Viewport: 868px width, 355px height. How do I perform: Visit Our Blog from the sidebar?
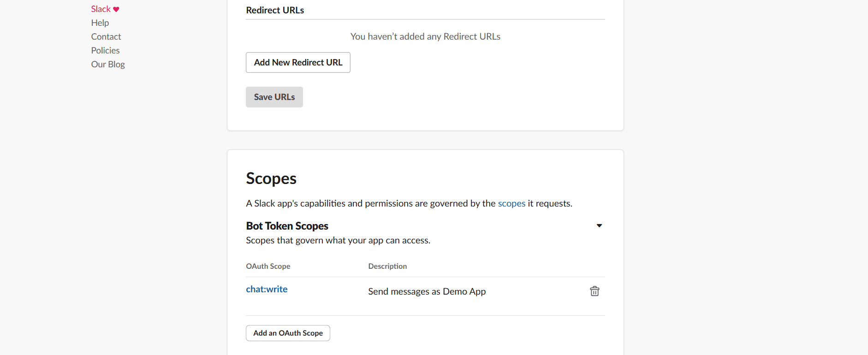pos(108,65)
